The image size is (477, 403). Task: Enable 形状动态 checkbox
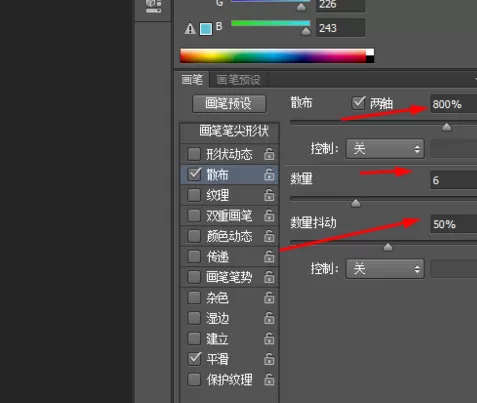(x=194, y=154)
